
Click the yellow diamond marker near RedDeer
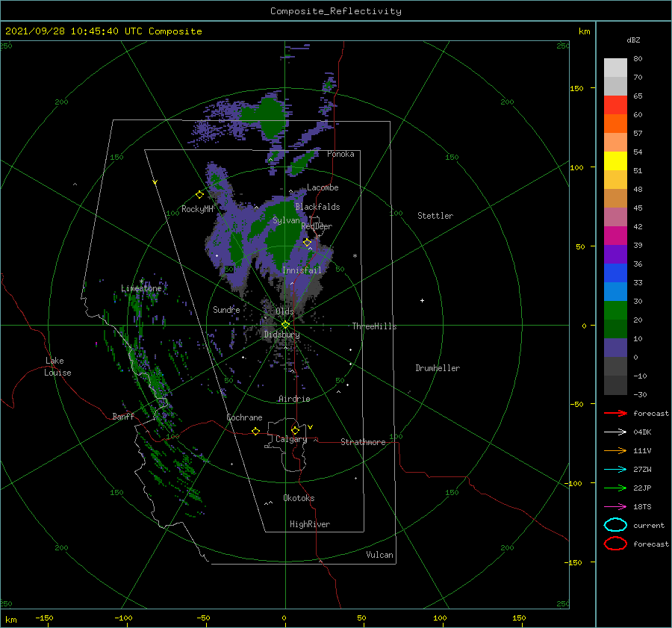click(307, 243)
